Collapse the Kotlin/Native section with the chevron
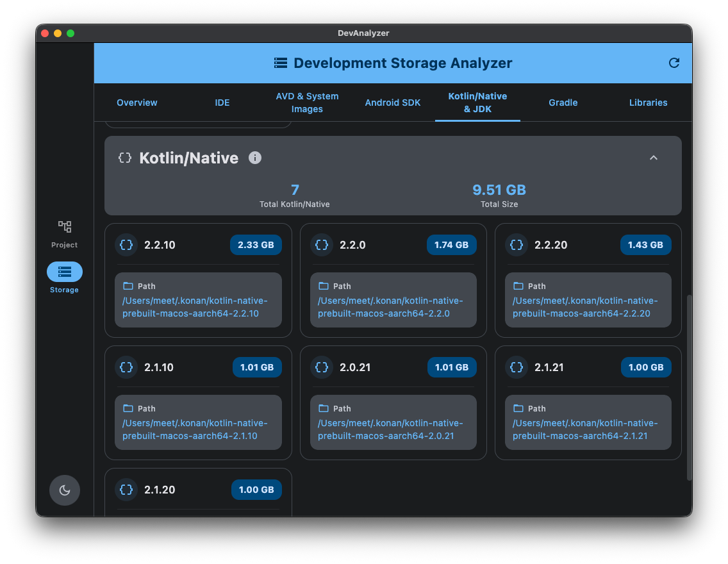Image resolution: width=728 pixels, height=564 pixels. [x=653, y=158]
